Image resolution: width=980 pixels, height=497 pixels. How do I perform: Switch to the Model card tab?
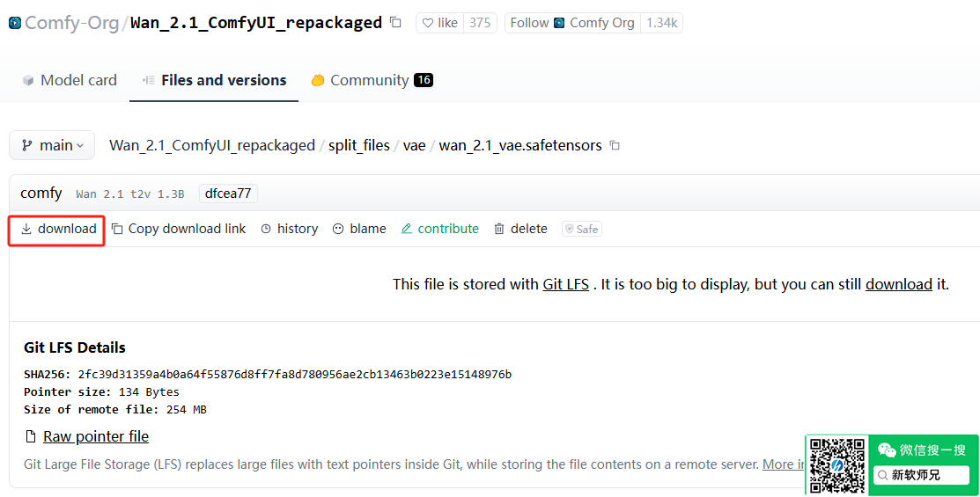(70, 80)
